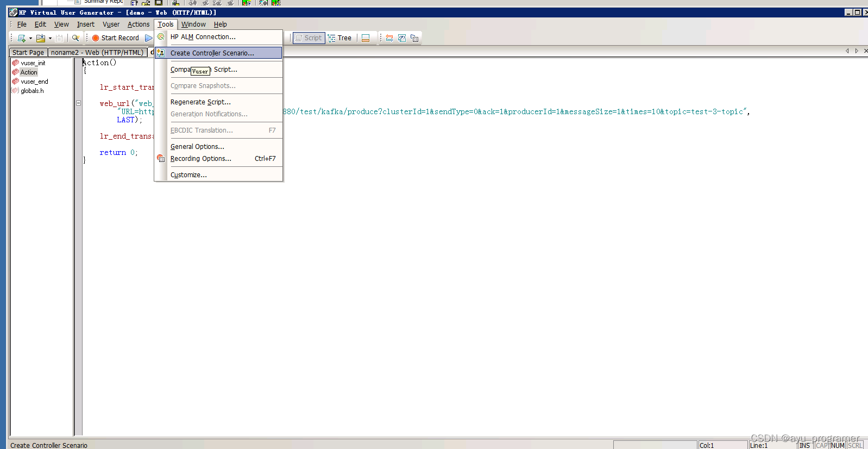Open the Window menu
Viewport: 868px width, 449px height.
point(193,24)
